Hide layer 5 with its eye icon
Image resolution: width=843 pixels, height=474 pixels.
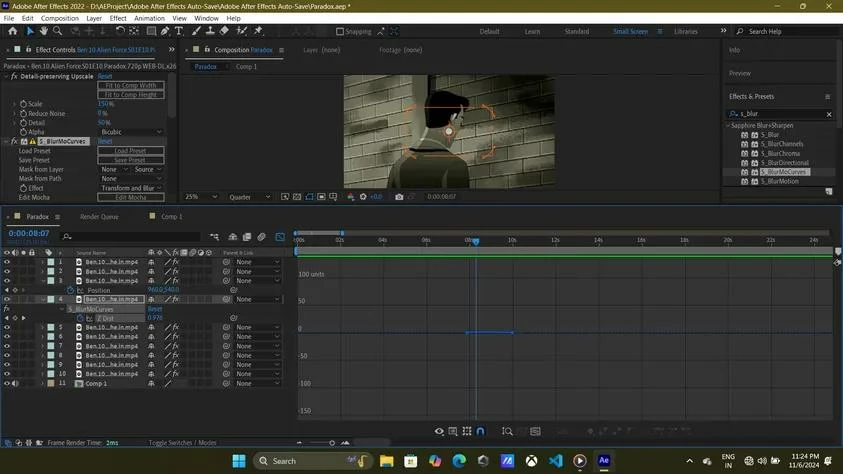[7, 327]
